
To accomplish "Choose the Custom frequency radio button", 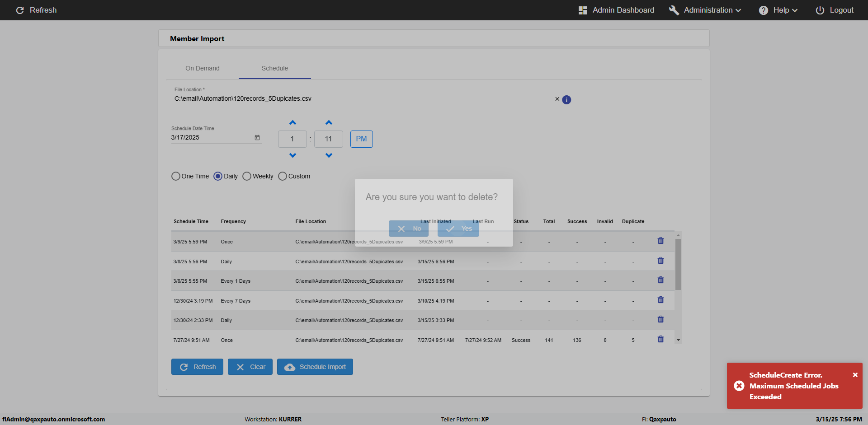I will pos(283,176).
